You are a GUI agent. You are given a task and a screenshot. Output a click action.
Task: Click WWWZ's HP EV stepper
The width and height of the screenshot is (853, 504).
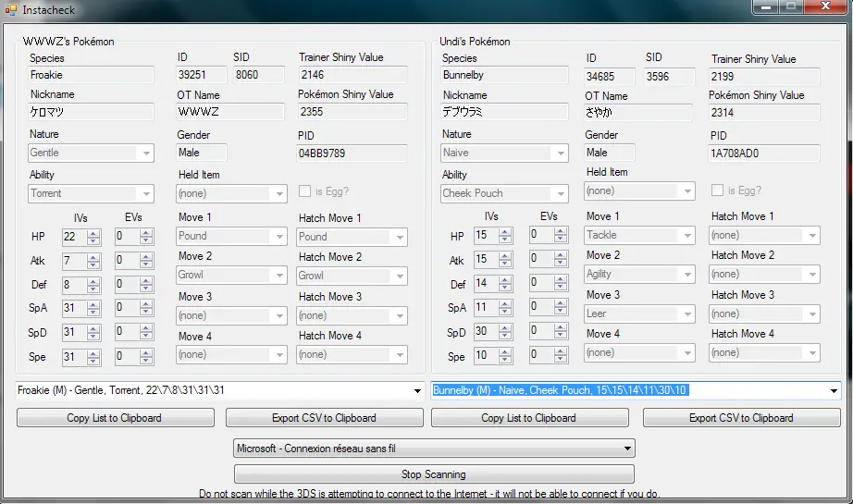coord(134,237)
